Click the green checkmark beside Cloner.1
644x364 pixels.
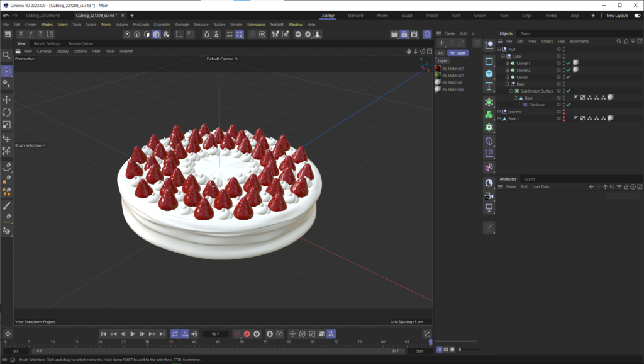pyautogui.click(x=569, y=63)
